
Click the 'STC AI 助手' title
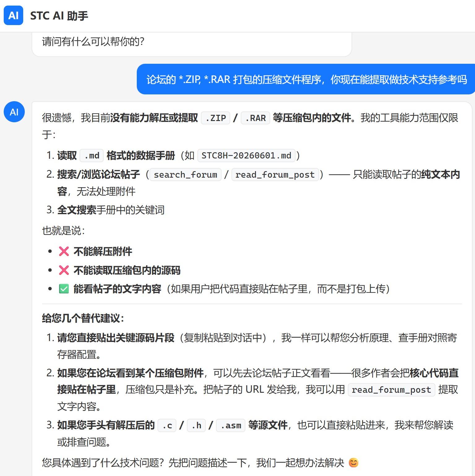59,15
